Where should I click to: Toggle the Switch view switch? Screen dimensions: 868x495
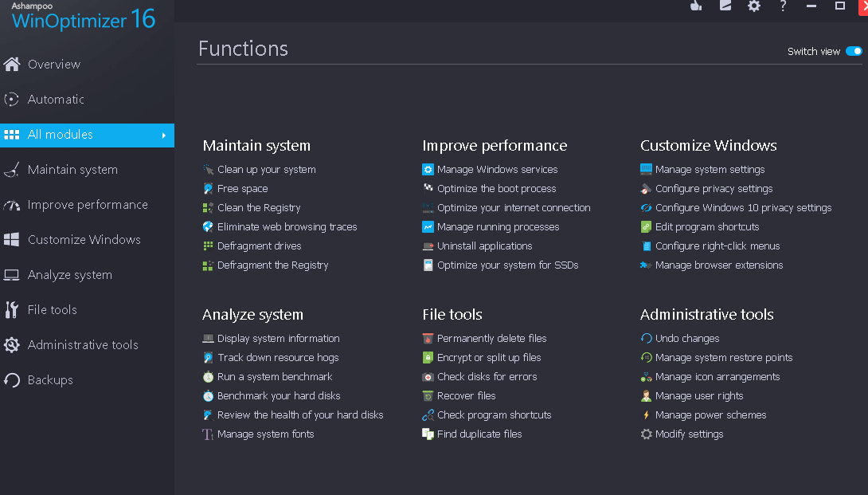click(854, 51)
